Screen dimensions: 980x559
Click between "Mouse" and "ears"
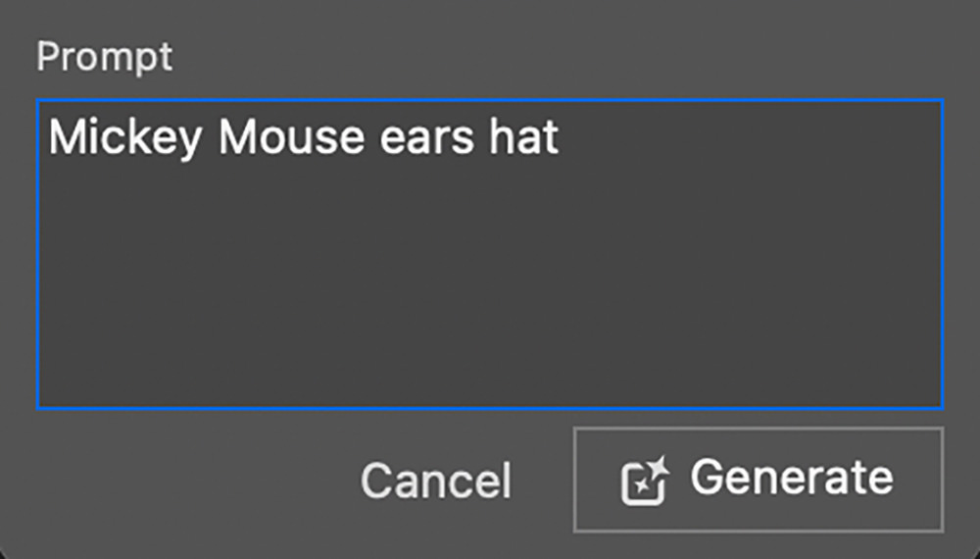(x=372, y=137)
